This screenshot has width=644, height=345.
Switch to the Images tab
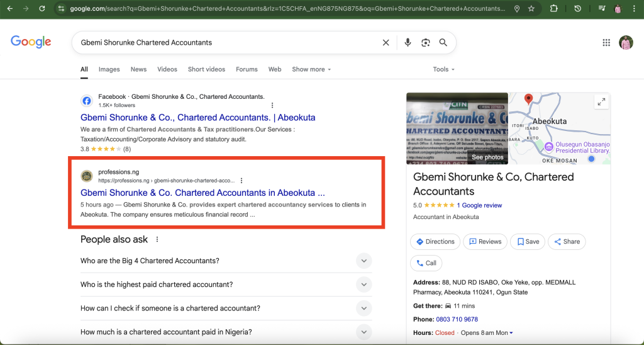[109, 69]
